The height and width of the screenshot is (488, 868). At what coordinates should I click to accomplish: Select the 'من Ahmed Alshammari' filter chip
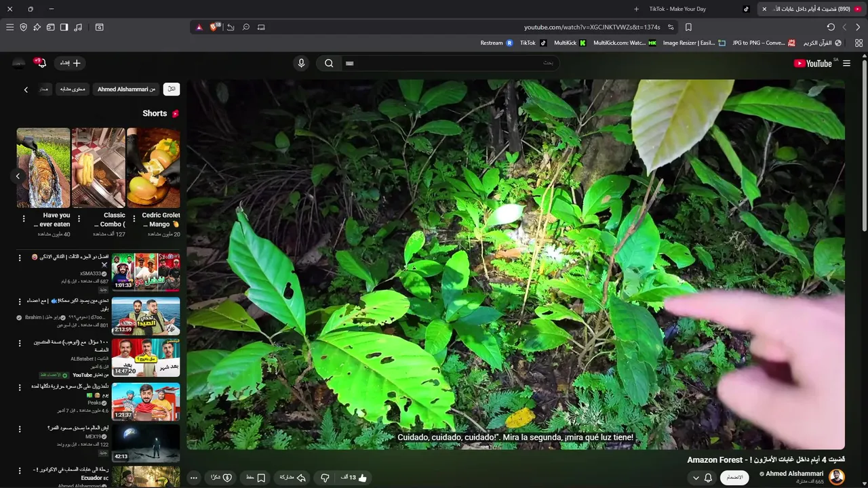pyautogui.click(x=126, y=89)
